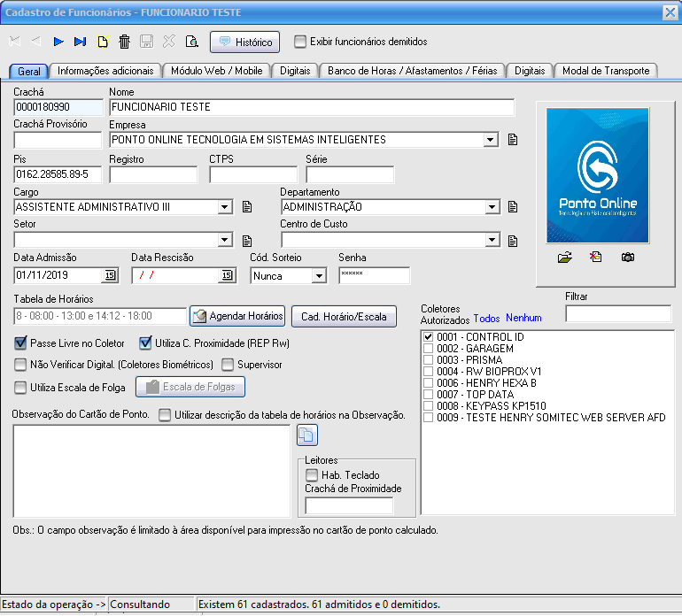Capture photo with camera icon
The width and height of the screenshot is (682, 616).
click(627, 258)
